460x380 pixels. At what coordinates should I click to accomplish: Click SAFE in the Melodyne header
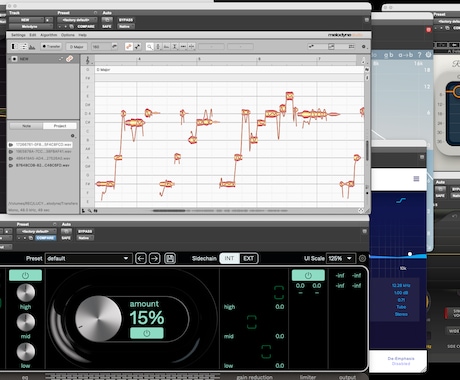coord(107,27)
